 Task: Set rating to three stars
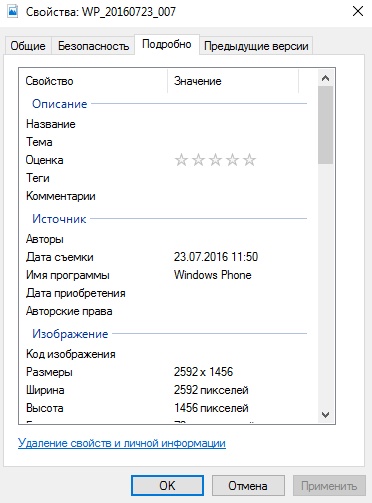click(x=215, y=160)
